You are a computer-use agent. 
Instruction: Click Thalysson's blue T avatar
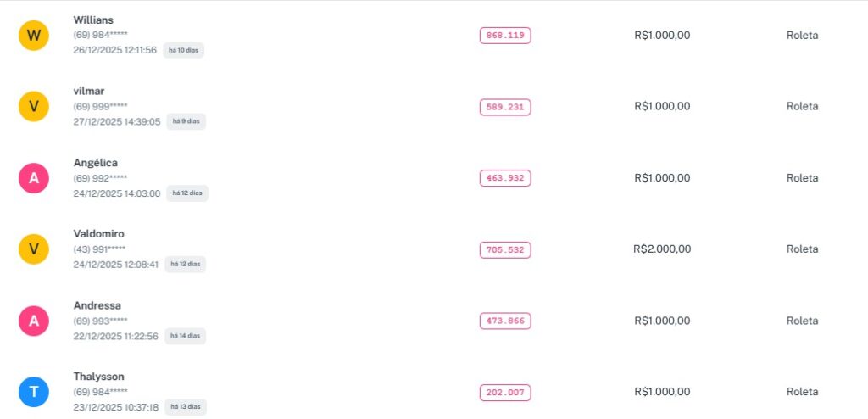[x=34, y=392]
